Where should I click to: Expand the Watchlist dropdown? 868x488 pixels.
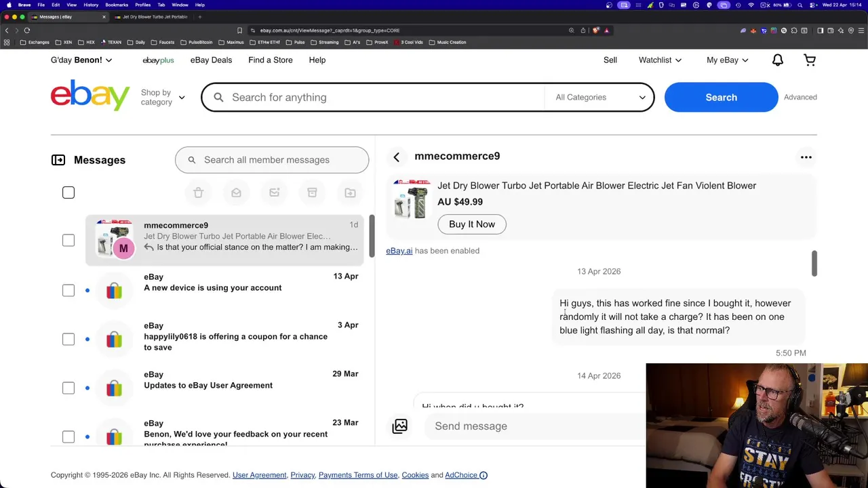[x=660, y=60]
